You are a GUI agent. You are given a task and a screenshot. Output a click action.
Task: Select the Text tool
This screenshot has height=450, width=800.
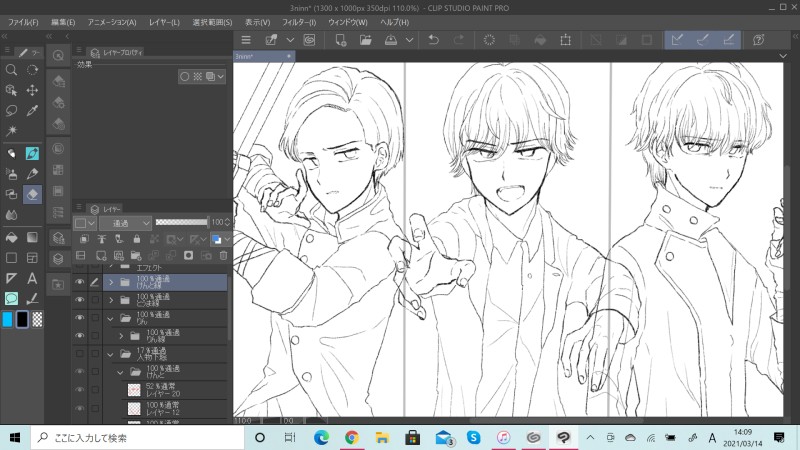[32, 278]
